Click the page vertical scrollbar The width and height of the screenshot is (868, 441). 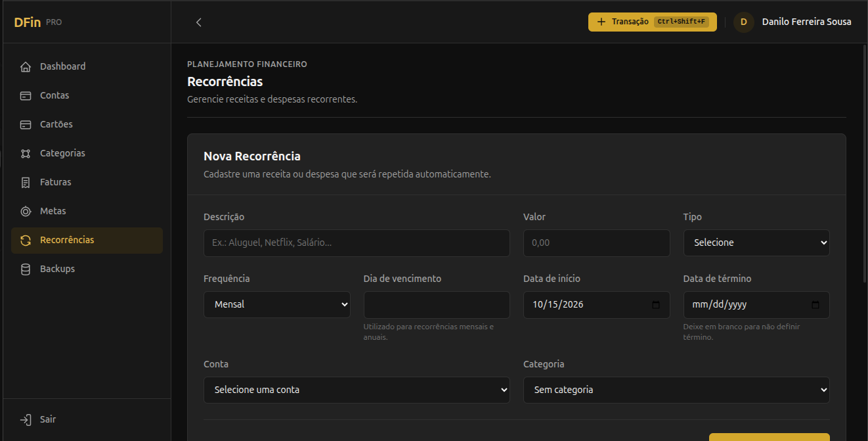point(865,164)
